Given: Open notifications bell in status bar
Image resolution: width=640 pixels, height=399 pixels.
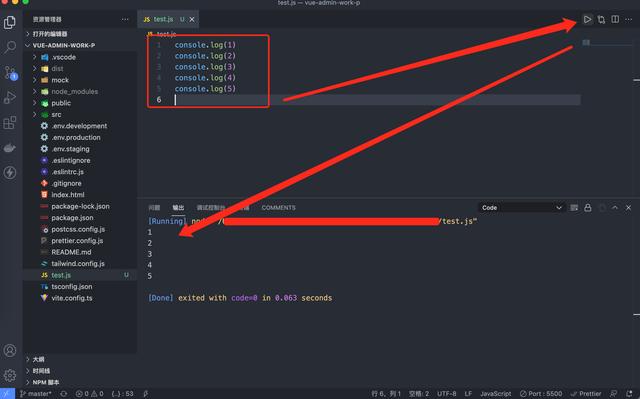Looking at the screenshot, I should [629, 394].
